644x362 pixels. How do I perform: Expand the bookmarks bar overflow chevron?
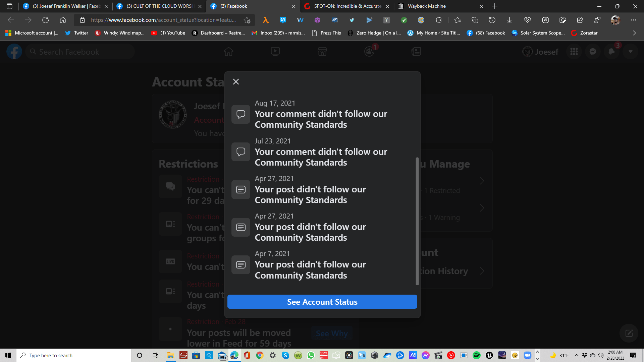point(634,33)
